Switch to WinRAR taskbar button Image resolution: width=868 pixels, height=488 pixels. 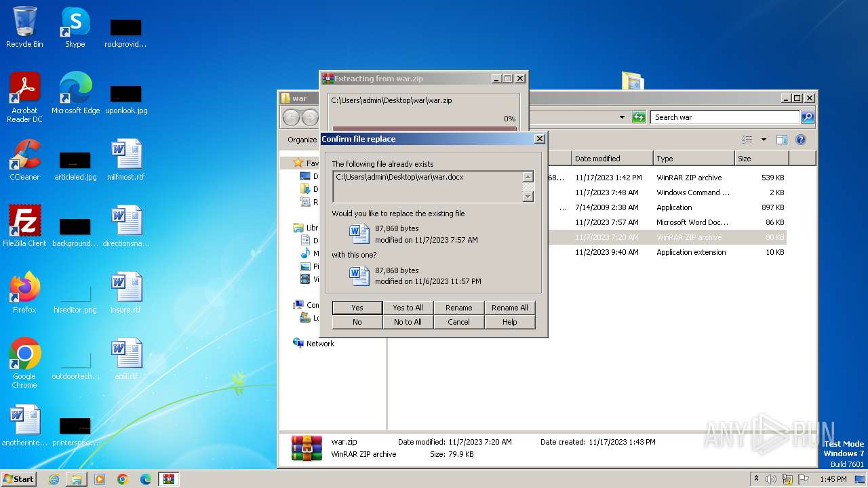169,479
